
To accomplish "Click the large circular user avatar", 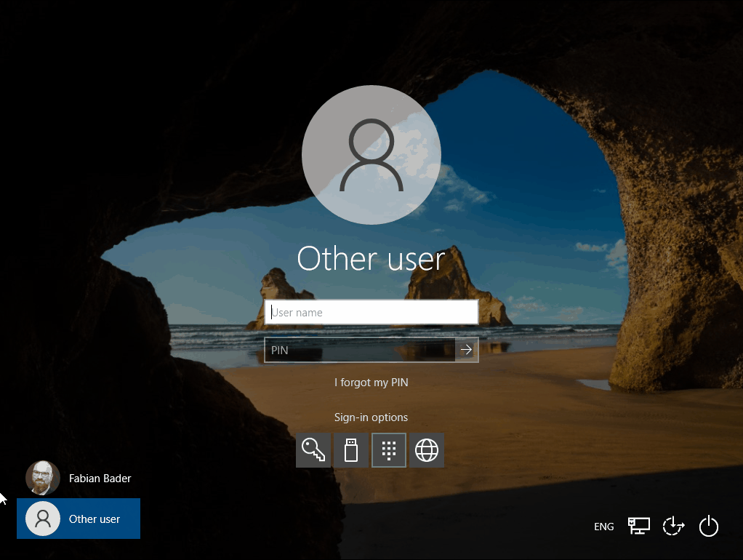I will [x=371, y=155].
